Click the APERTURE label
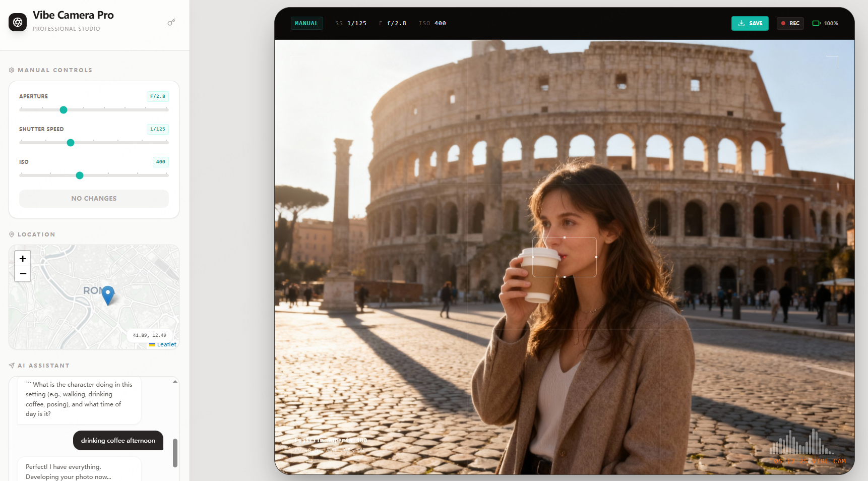The image size is (868, 481). [34, 96]
